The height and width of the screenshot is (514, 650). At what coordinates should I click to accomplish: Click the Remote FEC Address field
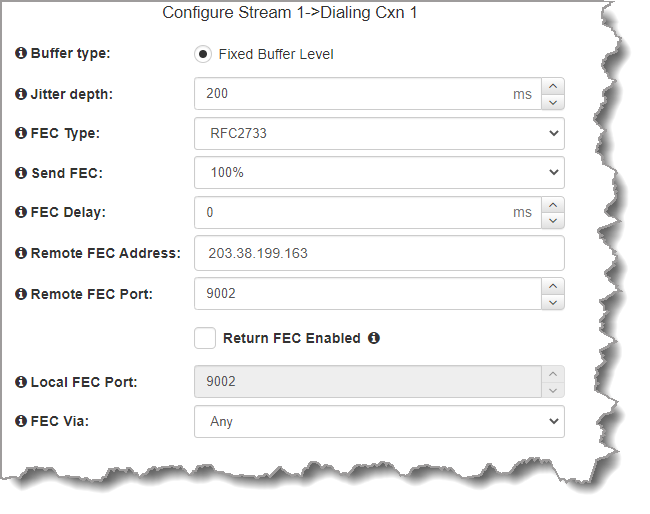point(379,253)
